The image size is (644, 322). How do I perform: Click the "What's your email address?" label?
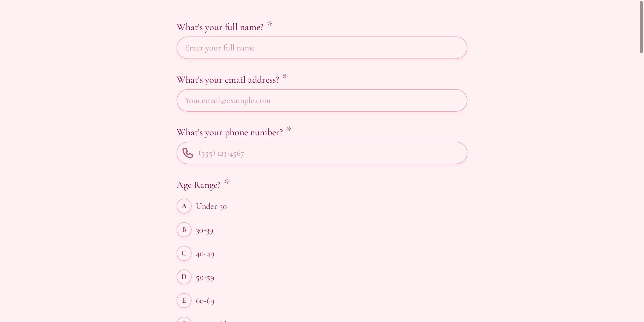[x=228, y=80]
